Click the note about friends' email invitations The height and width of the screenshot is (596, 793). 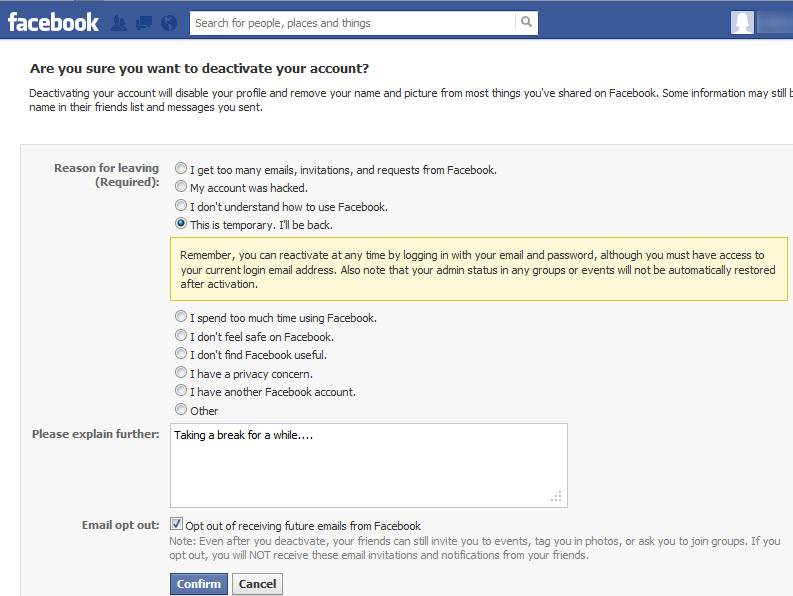click(474, 548)
